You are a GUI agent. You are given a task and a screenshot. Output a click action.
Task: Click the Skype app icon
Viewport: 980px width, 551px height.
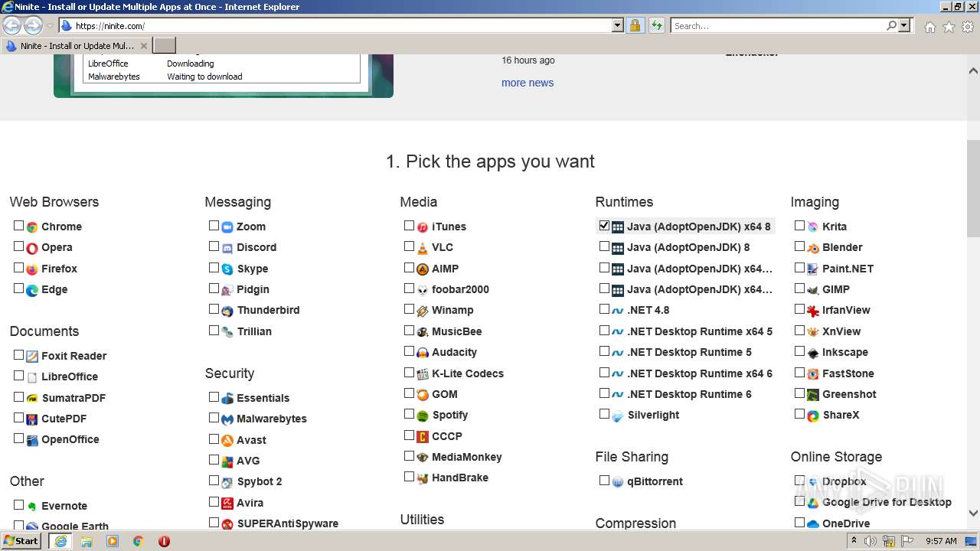click(227, 269)
